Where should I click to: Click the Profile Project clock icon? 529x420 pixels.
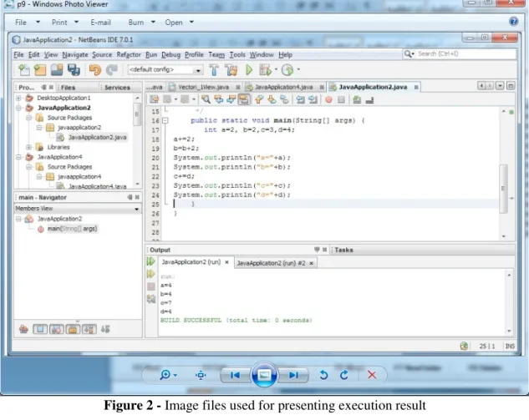click(x=287, y=70)
